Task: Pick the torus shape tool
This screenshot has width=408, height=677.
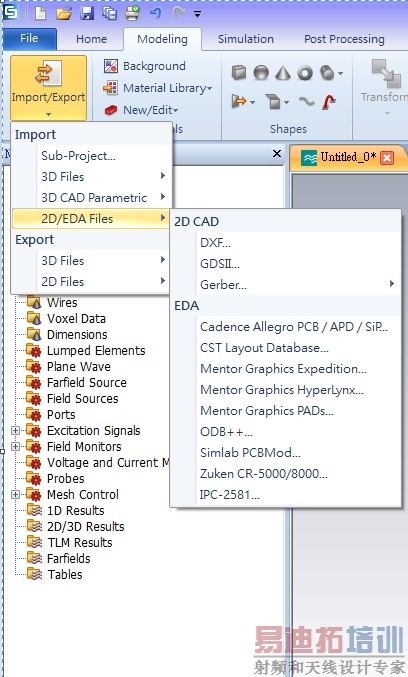Action: [305, 73]
